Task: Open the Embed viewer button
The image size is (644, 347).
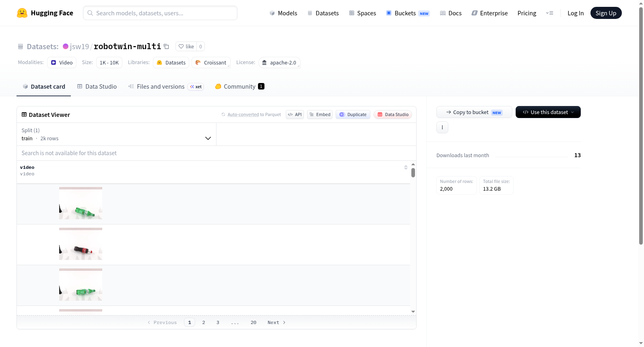Action: [x=320, y=114]
